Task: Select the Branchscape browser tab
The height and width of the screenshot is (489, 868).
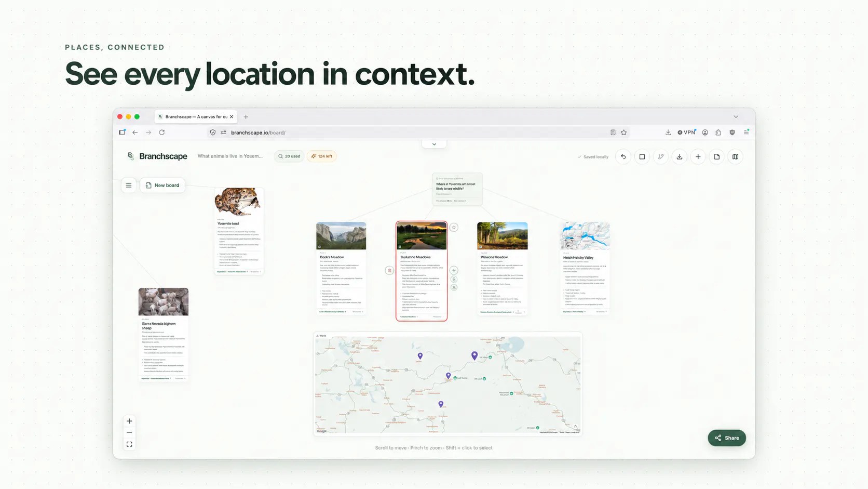Action: pyautogui.click(x=196, y=117)
